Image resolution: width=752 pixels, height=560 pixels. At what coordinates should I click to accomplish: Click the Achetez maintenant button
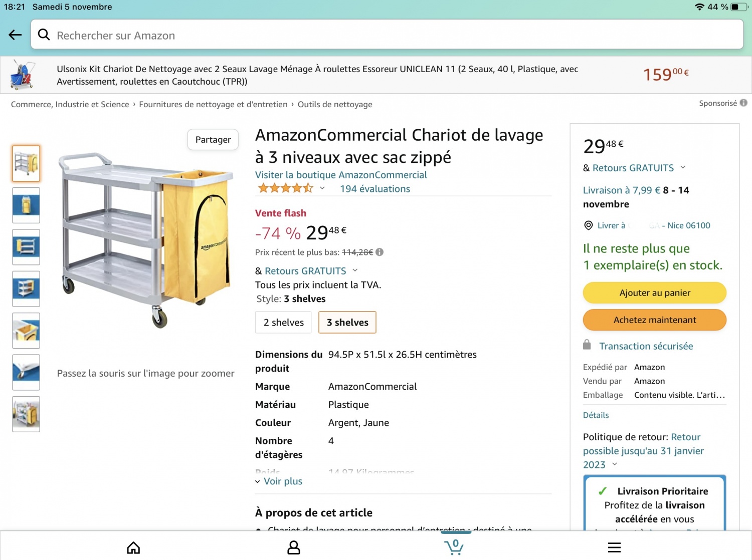click(x=655, y=320)
